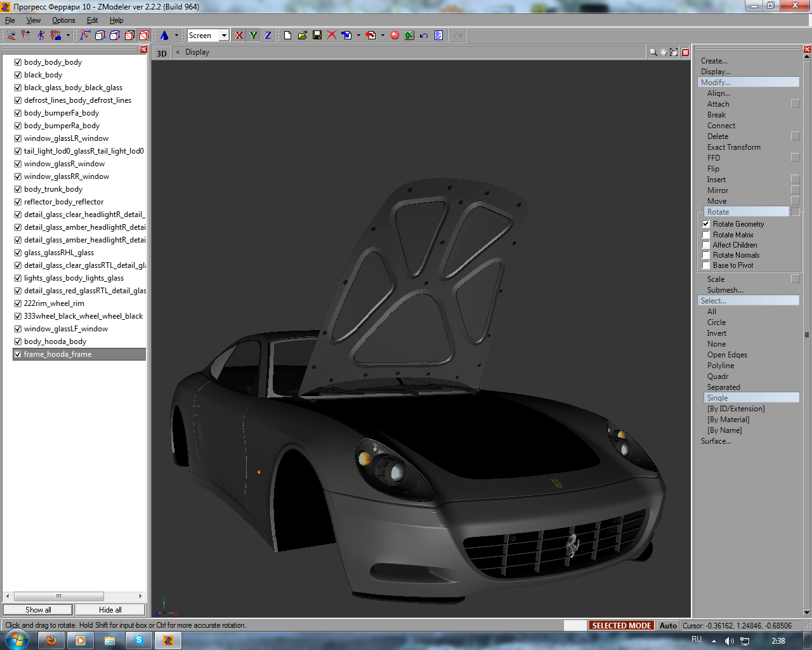Image resolution: width=812 pixels, height=650 pixels.
Task: Click the viewport zoom-extents icon
Action: point(674,52)
